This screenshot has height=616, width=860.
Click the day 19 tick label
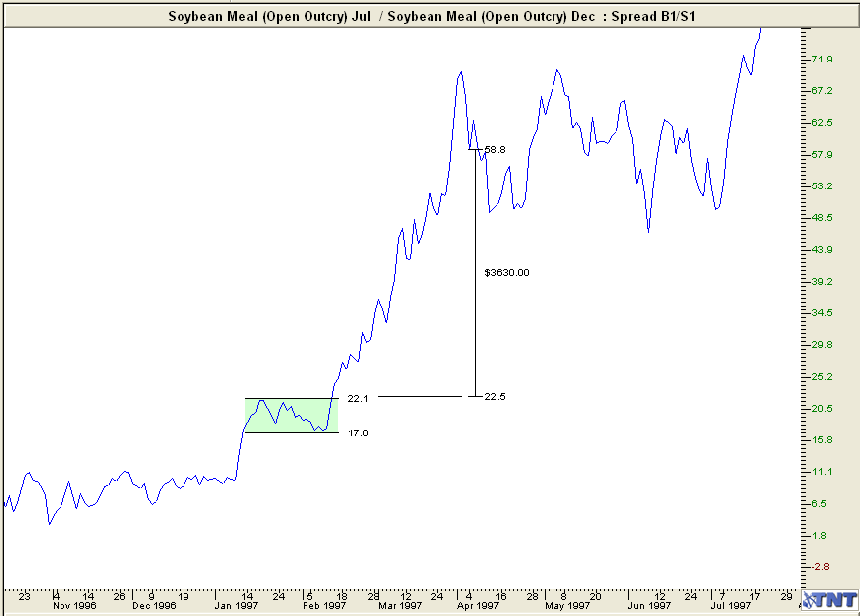coord(184,596)
